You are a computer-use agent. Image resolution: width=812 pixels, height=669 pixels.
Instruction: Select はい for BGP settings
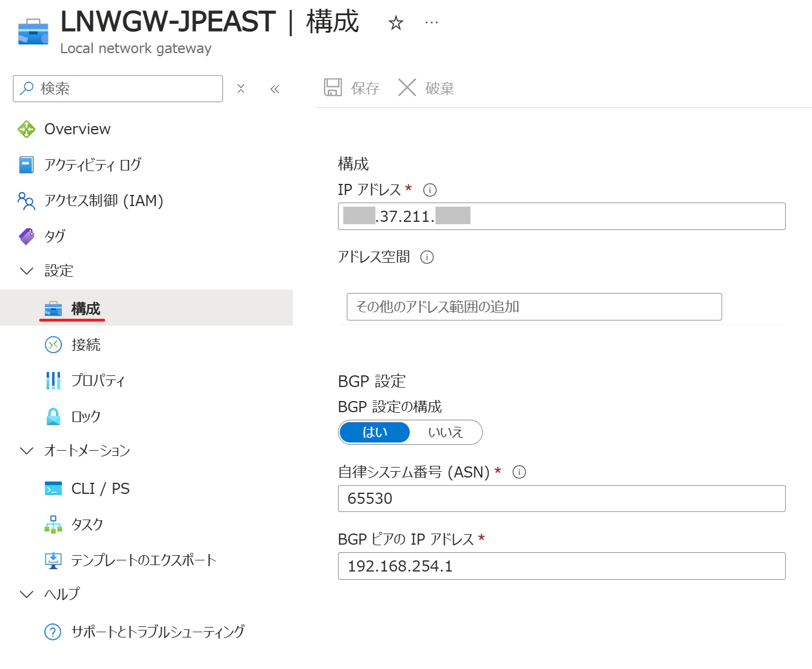(375, 433)
